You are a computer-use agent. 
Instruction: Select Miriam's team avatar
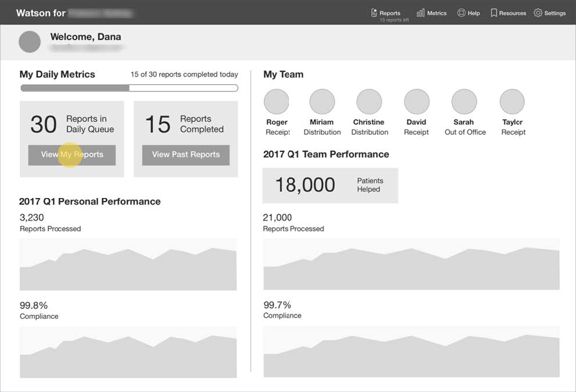322,102
